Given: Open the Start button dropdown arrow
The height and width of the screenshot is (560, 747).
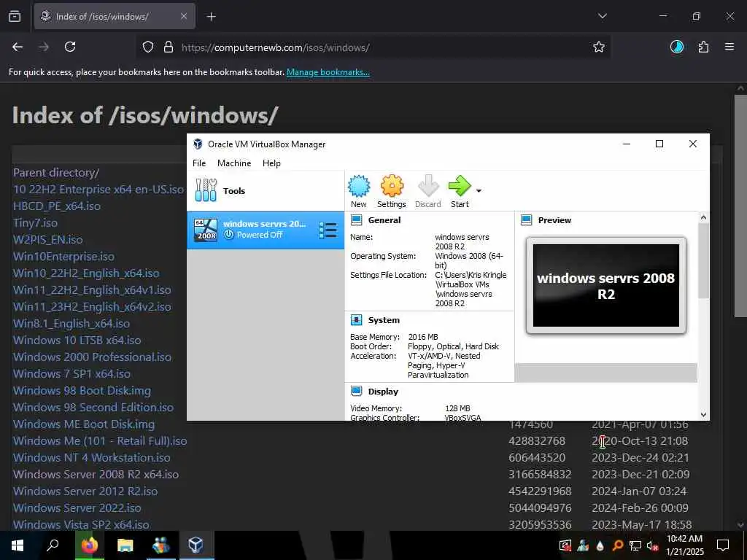Looking at the screenshot, I should coord(479,191).
